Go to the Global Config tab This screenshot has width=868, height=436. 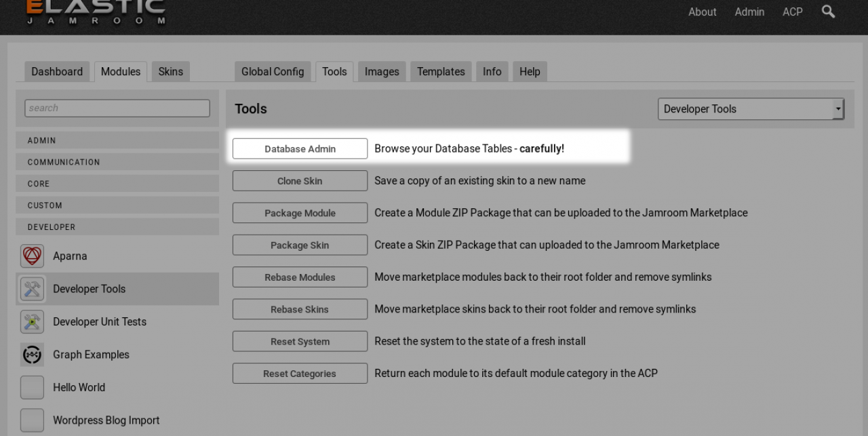click(273, 72)
